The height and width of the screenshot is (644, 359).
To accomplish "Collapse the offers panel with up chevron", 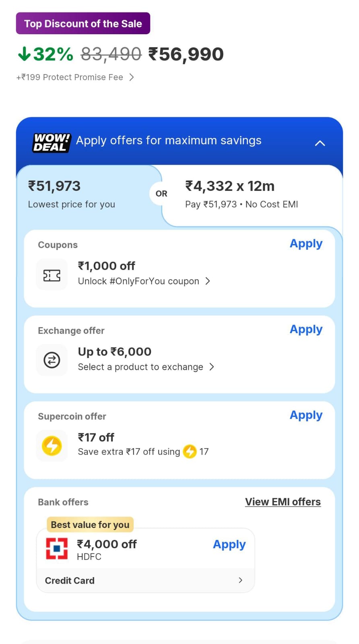I will tap(320, 143).
